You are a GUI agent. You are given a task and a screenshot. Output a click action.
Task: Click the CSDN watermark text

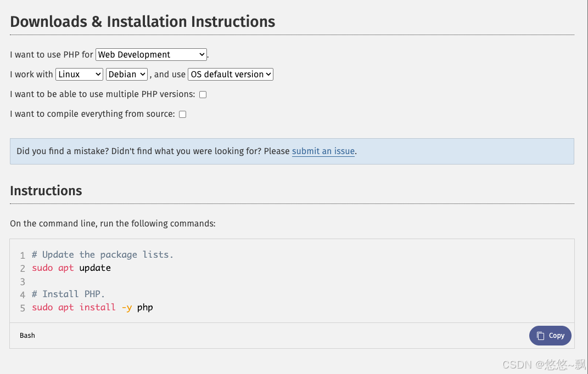(544, 364)
